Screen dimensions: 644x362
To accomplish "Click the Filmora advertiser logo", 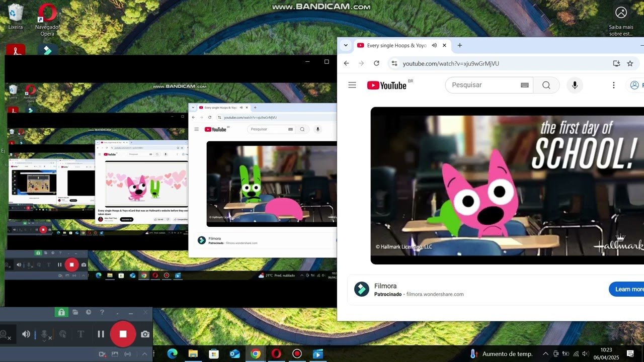I will coord(362,289).
